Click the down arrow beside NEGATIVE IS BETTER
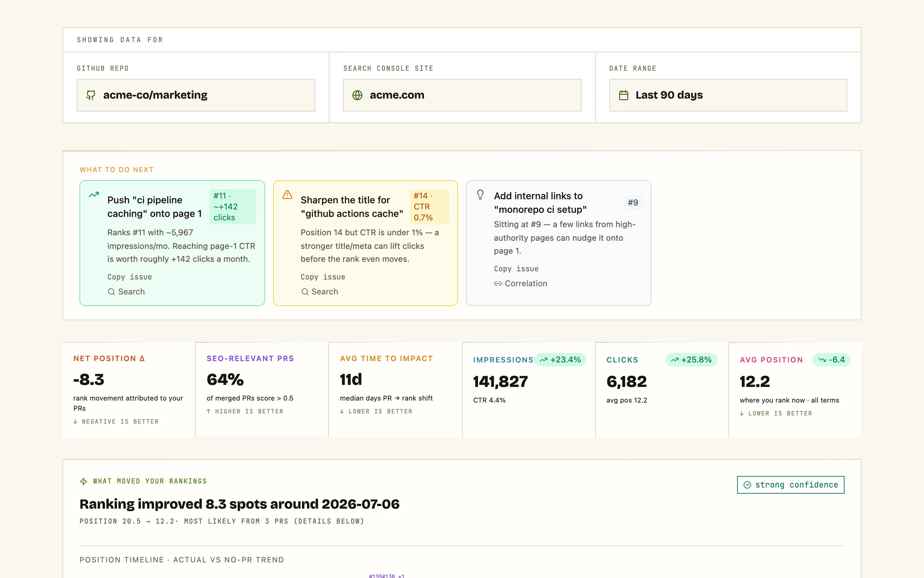 (75, 422)
